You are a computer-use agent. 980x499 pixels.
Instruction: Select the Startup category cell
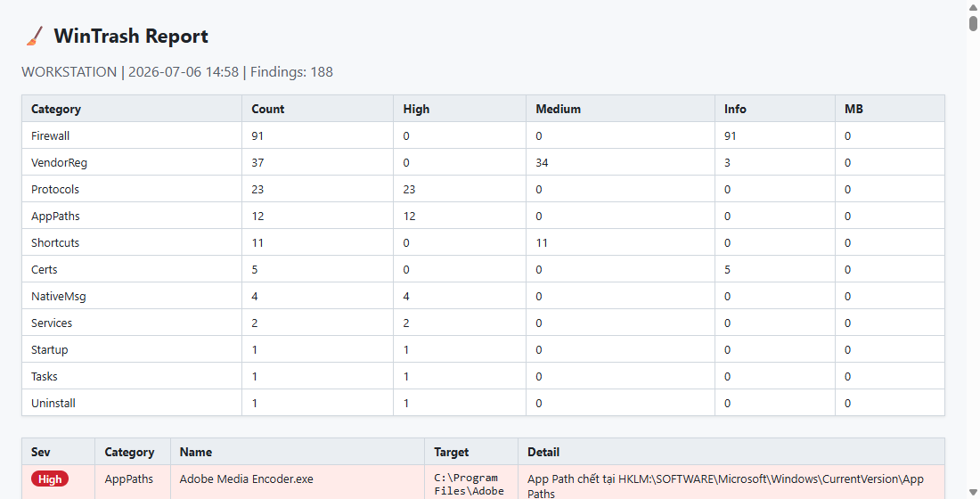click(x=132, y=349)
